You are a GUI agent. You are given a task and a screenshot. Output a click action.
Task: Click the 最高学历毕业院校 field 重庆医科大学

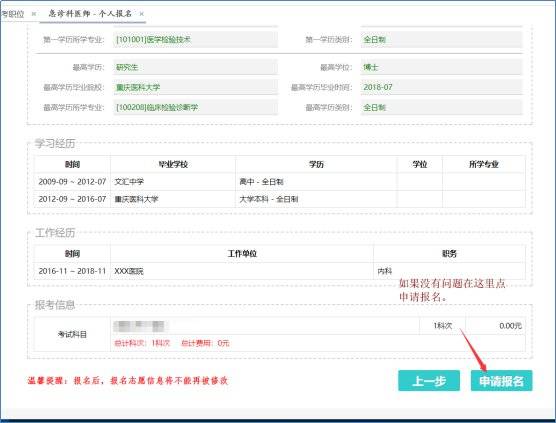coord(195,87)
